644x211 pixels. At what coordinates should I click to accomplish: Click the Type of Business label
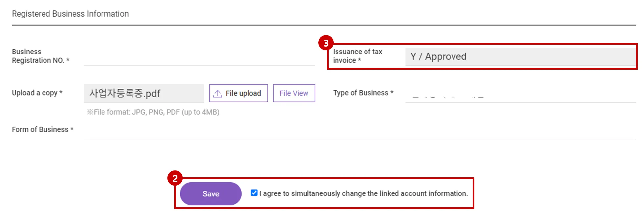click(x=363, y=93)
